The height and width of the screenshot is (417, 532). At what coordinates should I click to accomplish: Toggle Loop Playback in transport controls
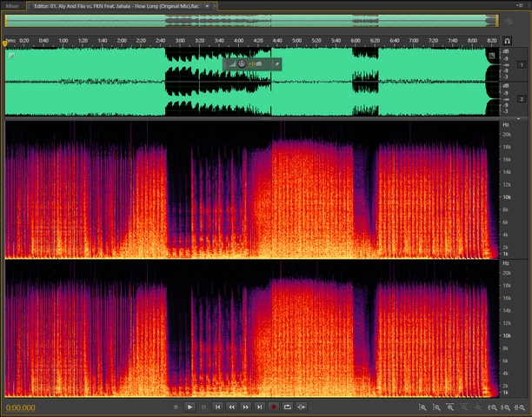pos(287,407)
